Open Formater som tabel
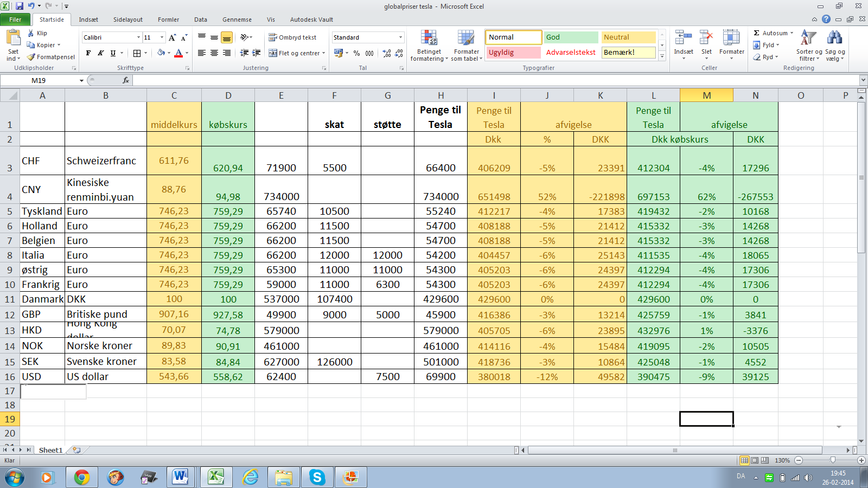Screen dimensions: 868x488 click(466, 46)
